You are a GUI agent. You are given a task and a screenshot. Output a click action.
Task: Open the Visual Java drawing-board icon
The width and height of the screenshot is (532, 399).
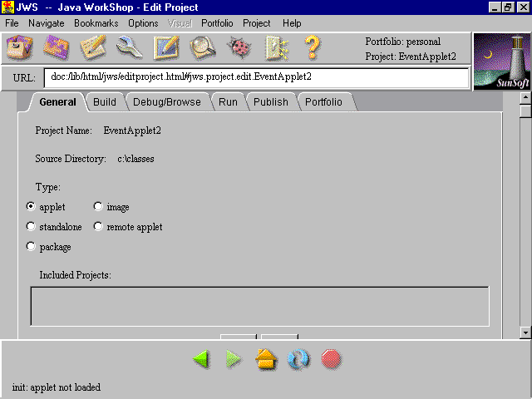click(x=166, y=47)
